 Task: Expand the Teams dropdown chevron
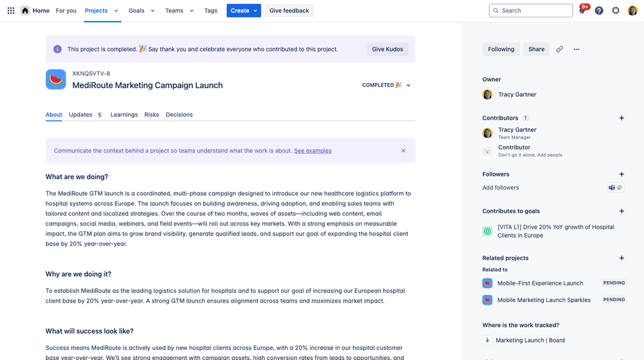pyautogui.click(x=192, y=11)
